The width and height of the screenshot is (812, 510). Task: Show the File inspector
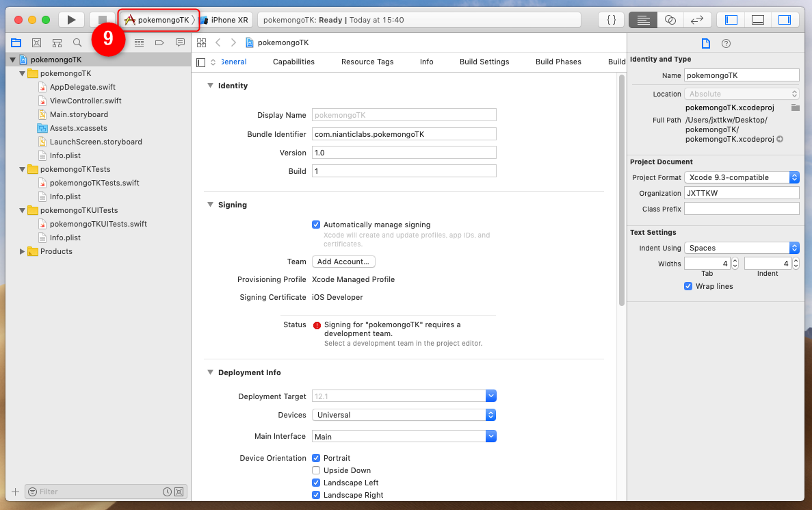point(706,44)
